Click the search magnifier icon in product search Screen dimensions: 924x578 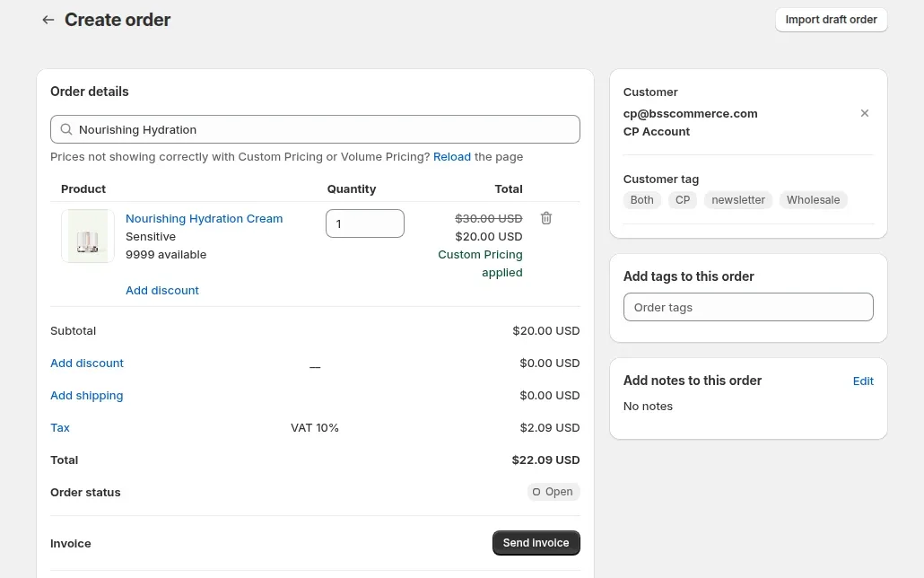tap(66, 129)
